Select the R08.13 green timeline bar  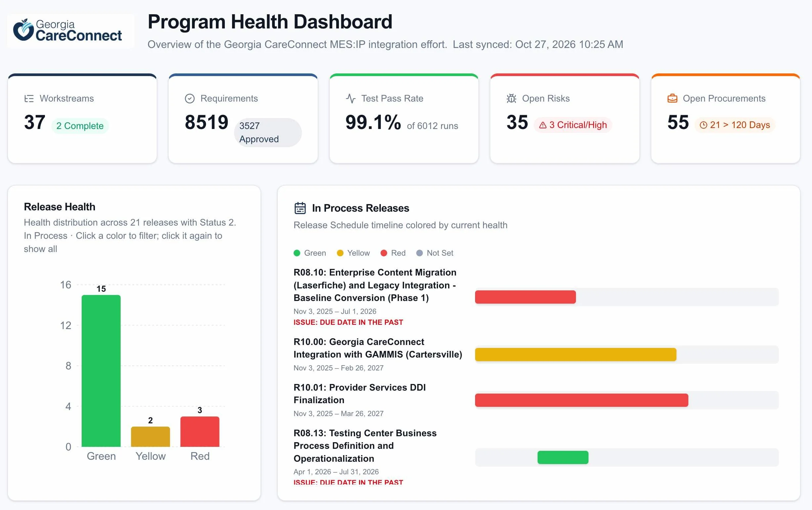click(563, 457)
